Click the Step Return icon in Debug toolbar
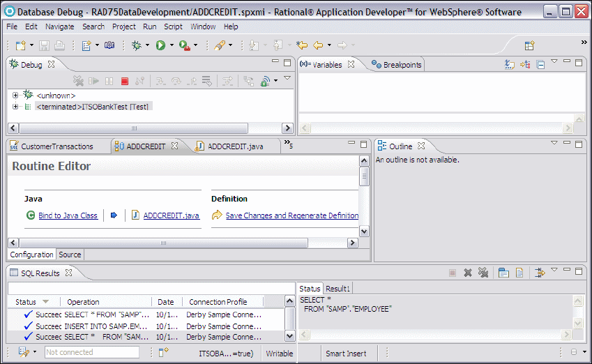 [x=192, y=81]
